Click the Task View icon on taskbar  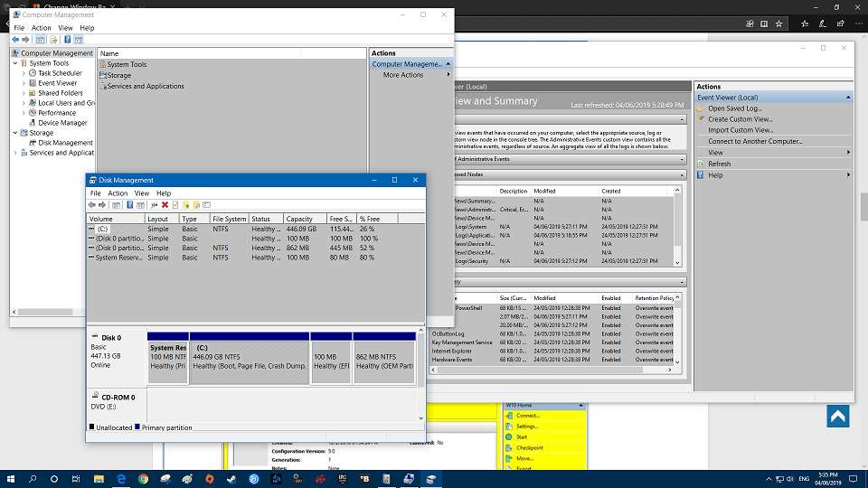[x=76, y=479]
